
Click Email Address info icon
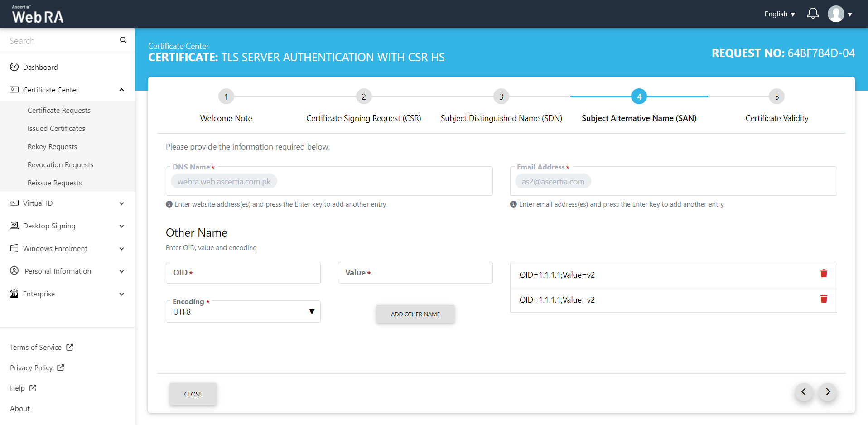pos(513,204)
